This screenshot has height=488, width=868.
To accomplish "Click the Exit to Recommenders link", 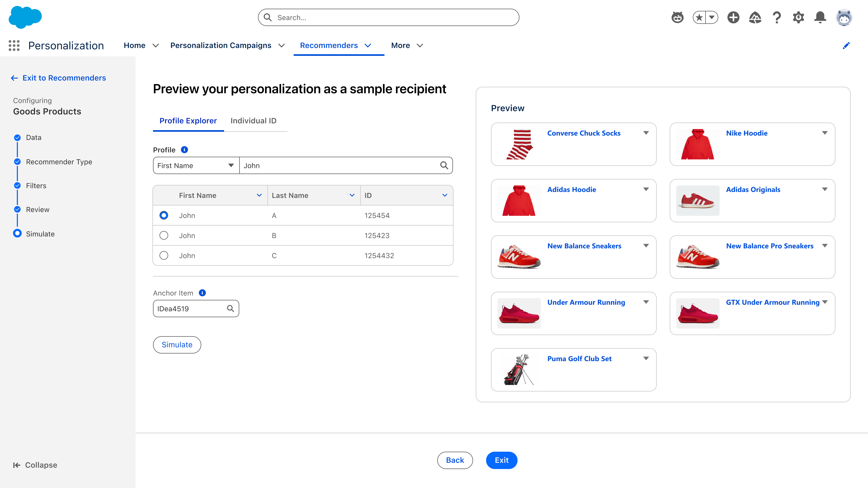I will tap(58, 78).
